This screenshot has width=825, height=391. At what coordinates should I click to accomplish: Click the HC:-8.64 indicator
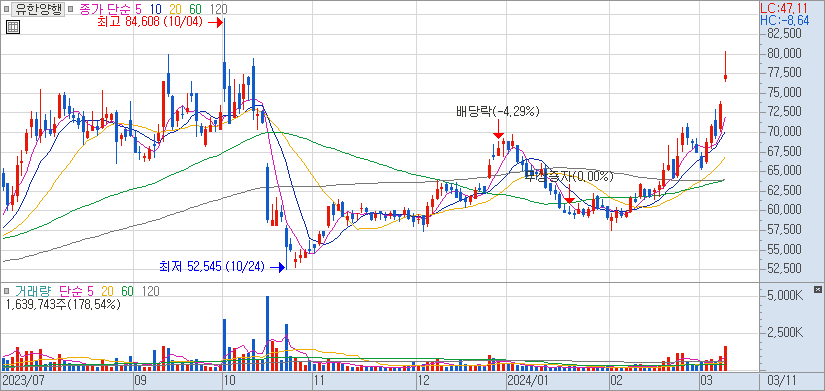point(785,21)
